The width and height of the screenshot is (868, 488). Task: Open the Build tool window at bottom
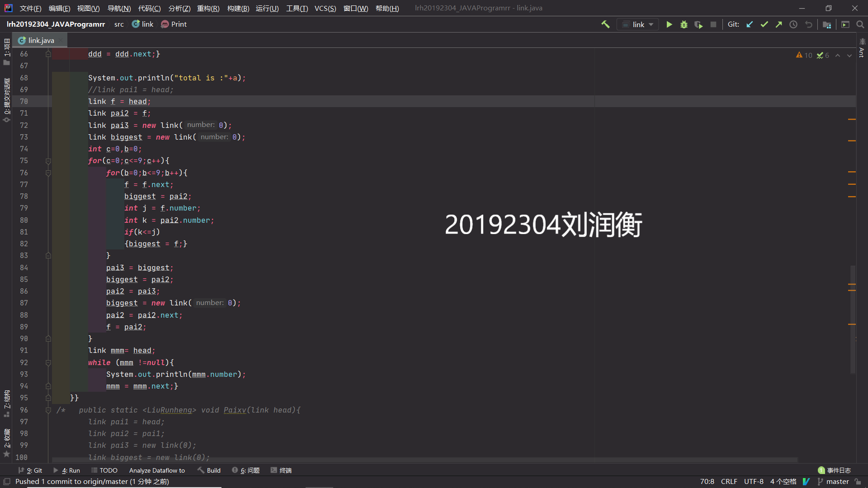pyautogui.click(x=209, y=470)
